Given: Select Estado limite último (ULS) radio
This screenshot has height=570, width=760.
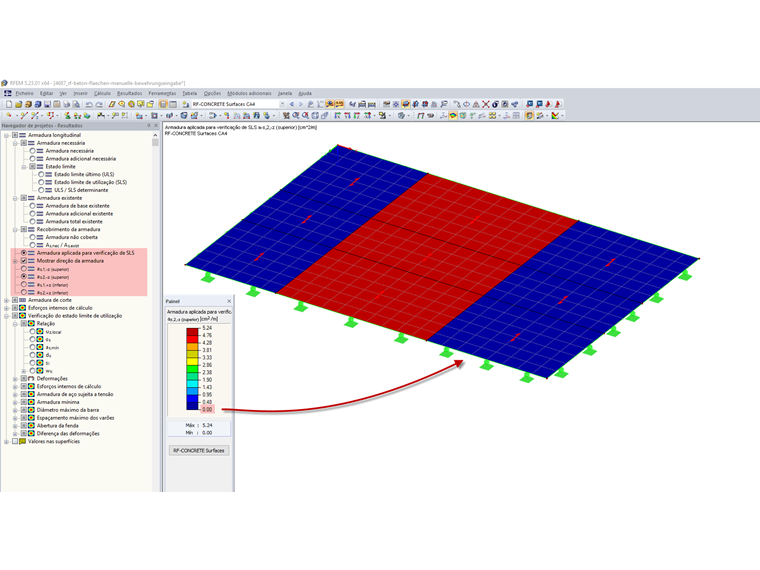Looking at the screenshot, I should click(41, 174).
